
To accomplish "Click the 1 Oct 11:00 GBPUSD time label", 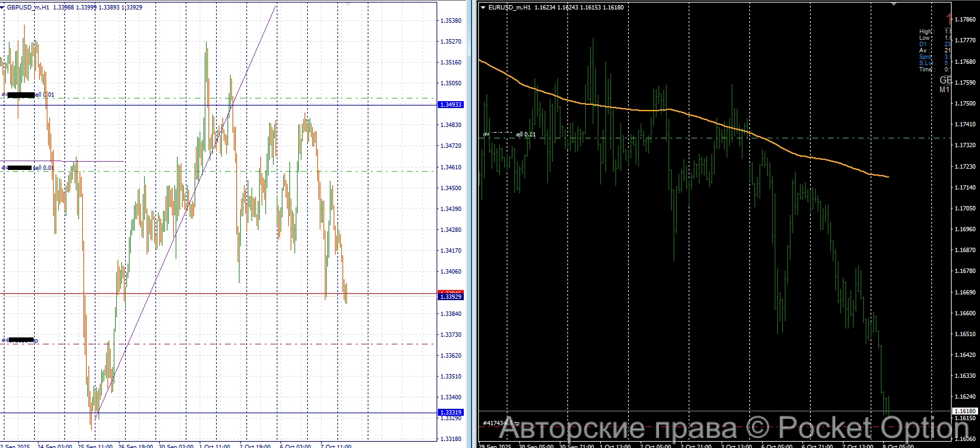I will pyautogui.click(x=214, y=445).
